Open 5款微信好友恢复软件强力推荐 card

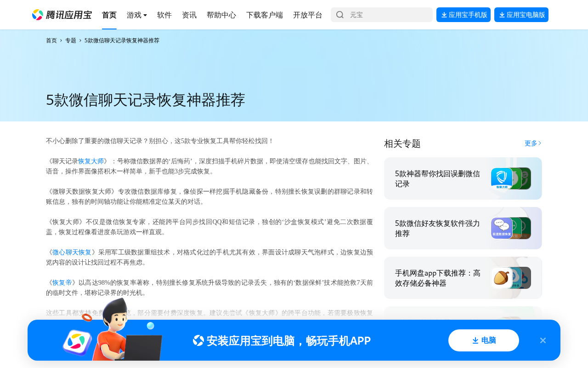pos(463,228)
